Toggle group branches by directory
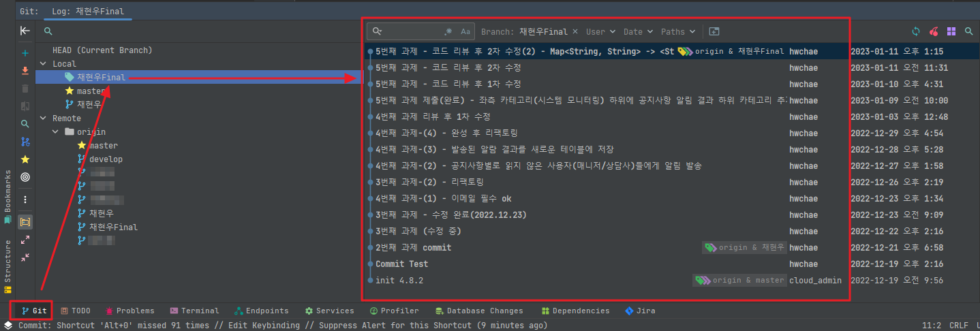Screen dimensions: 980x331 (x=25, y=222)
